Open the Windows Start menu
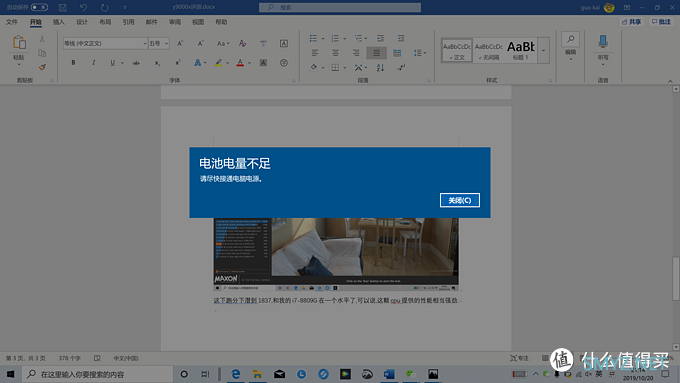The width and height of the screenshot is (680, 383). tap(10, 374)
